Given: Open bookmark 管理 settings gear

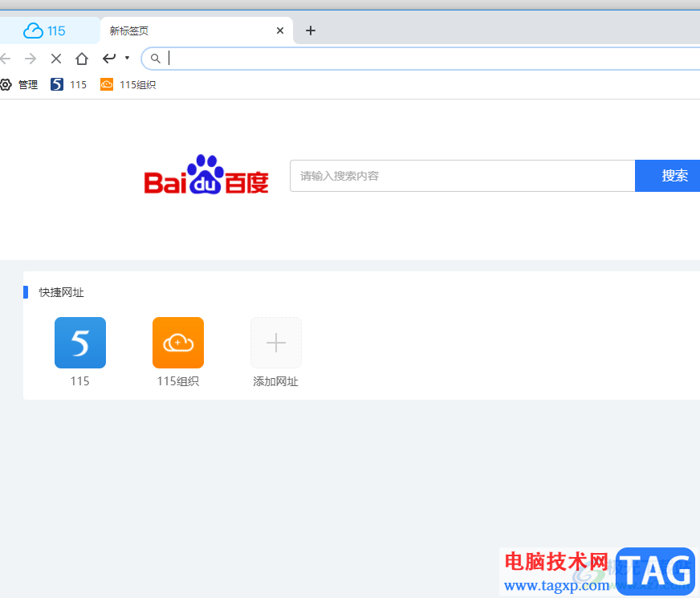Looking at the screenshot, I should point(6,84).
